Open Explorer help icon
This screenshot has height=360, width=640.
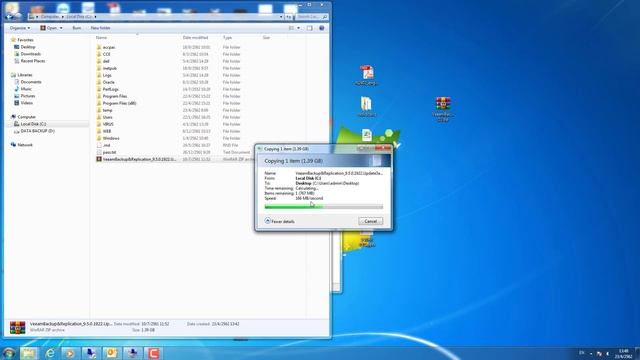coord(322,28)
